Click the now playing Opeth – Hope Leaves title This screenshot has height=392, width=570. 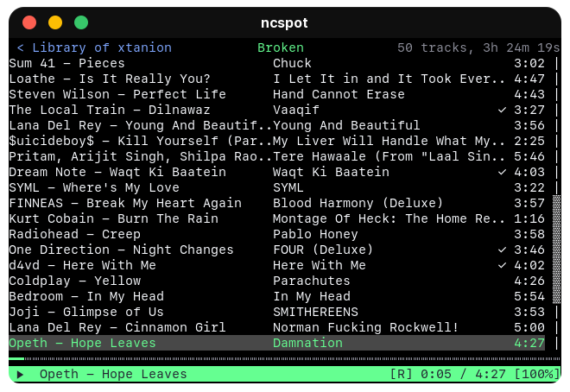[113, 374]
